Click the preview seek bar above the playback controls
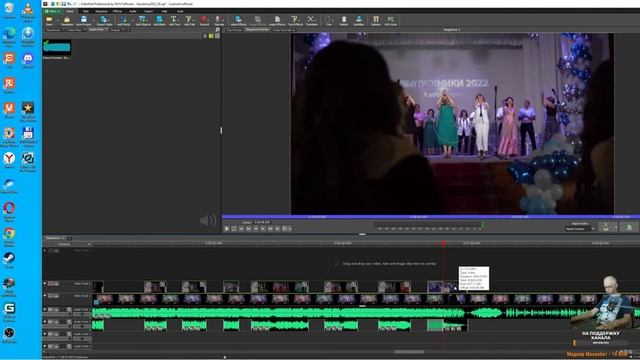 tap(431, 217)
